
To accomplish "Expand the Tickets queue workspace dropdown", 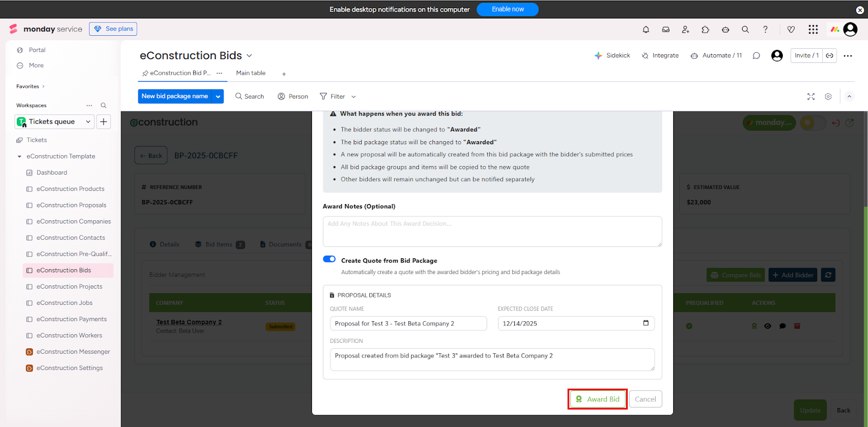I will pos(88,122).
